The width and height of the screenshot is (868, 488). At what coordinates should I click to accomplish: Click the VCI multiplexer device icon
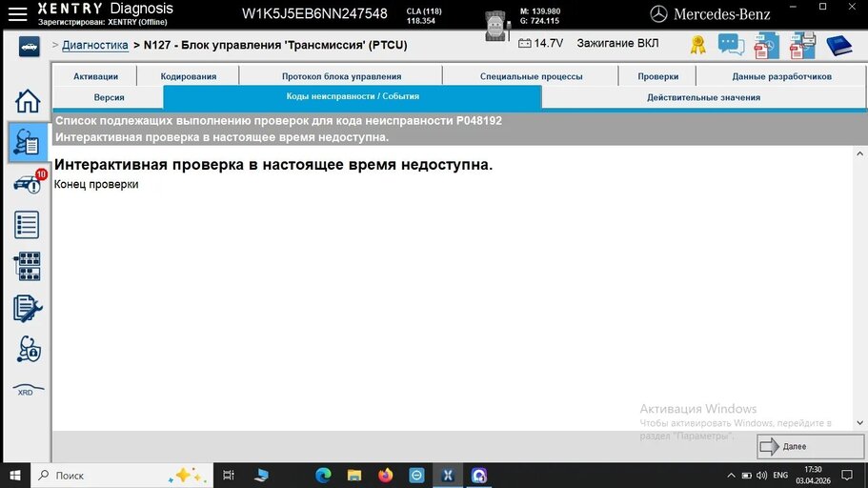(495, 26)
